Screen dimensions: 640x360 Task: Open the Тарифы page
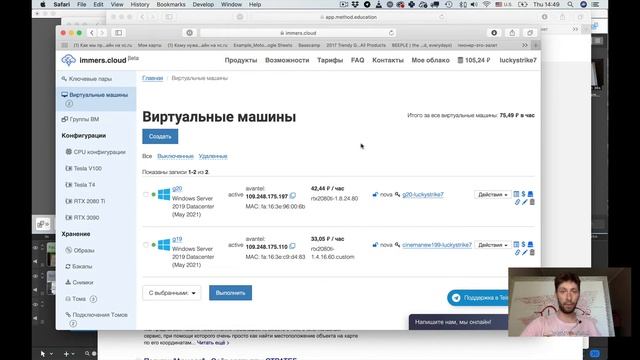point(330,60)
